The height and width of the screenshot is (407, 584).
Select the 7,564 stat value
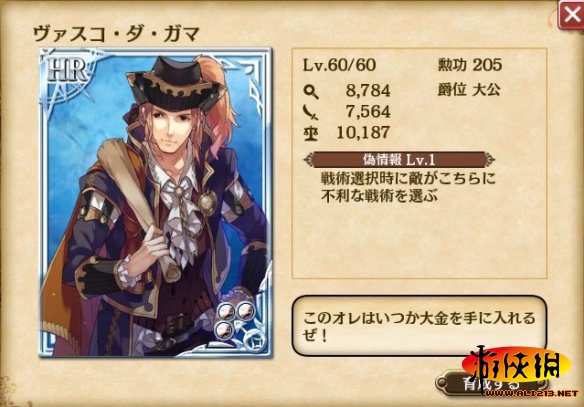point(368,111)
